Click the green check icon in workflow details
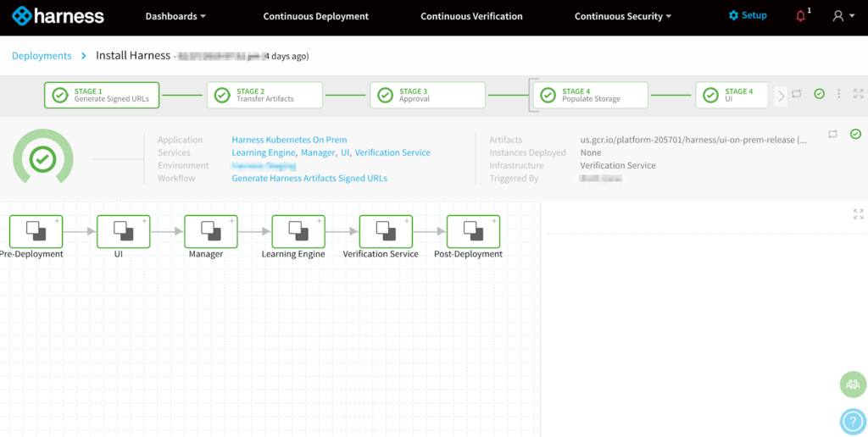Viewport: 868px width, 437px height. pyautogui.click(x=856, y=134)
